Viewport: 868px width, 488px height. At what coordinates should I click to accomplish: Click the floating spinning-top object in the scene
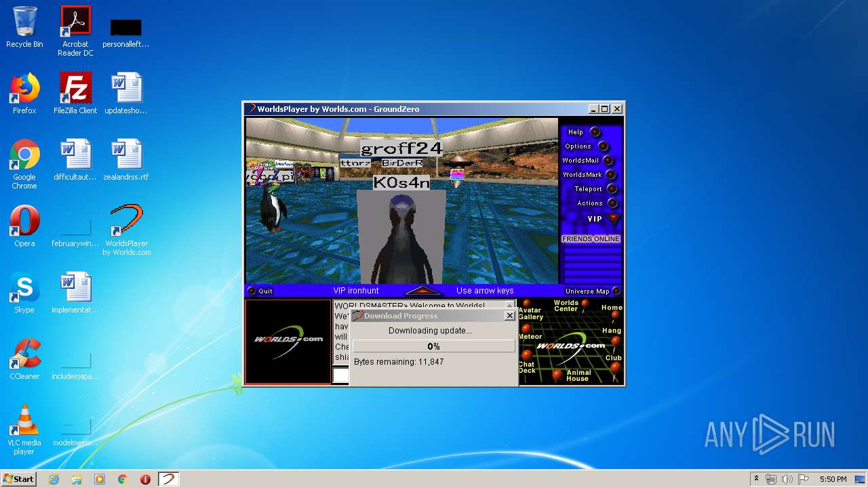[x=458, y=172]
